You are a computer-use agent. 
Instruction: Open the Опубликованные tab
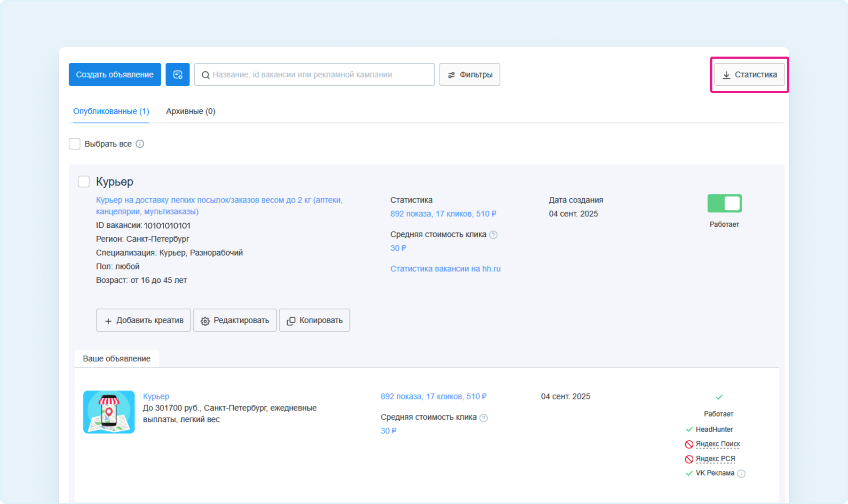click(111, 112)
